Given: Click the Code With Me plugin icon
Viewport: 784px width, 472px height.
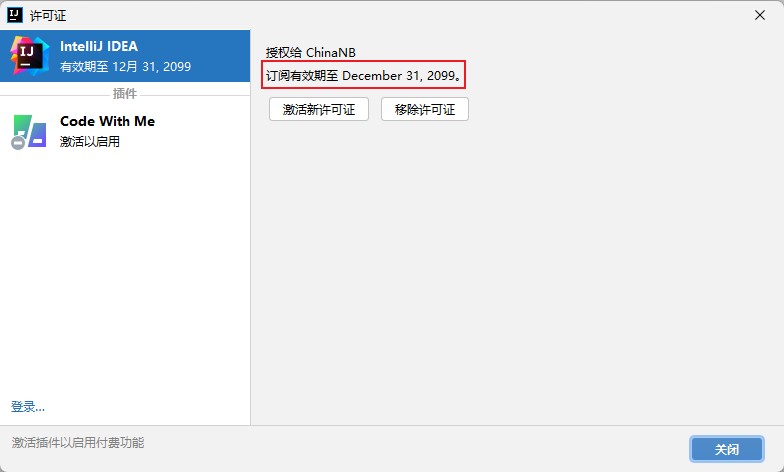Looking at the screenshot, I should click(30, 131).
